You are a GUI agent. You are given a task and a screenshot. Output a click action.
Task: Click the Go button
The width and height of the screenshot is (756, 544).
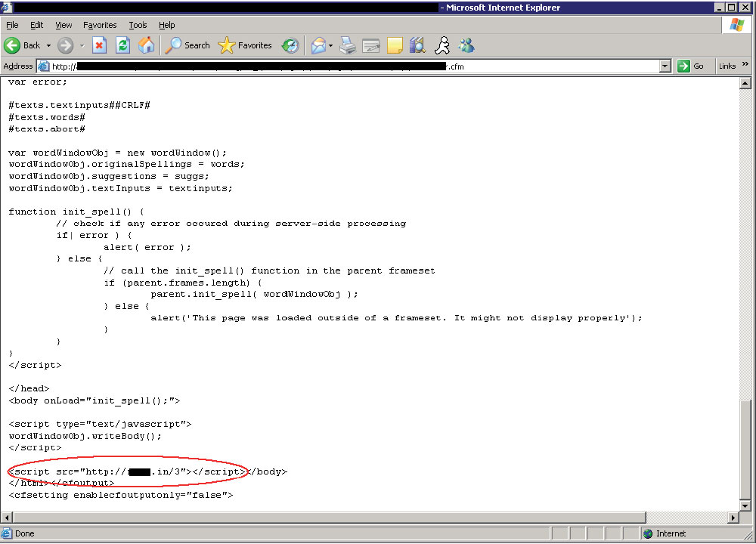click(x=691, y=66)
